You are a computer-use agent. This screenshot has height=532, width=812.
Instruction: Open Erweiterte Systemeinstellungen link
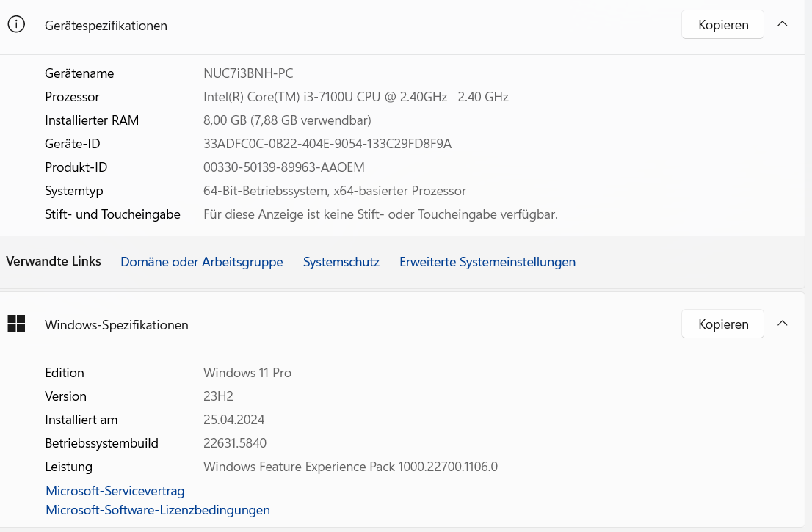(x=487, y=262)
